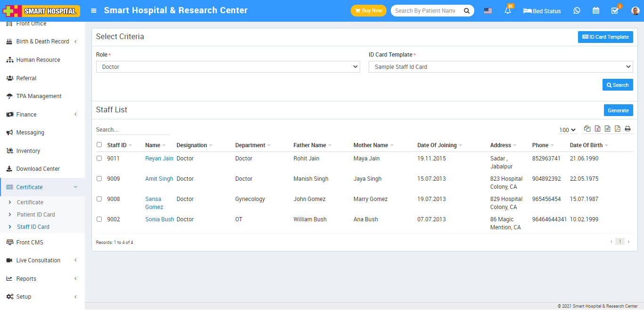Open the Role dropdown
This screenshot has height=310, width=644.
point(229,67)
